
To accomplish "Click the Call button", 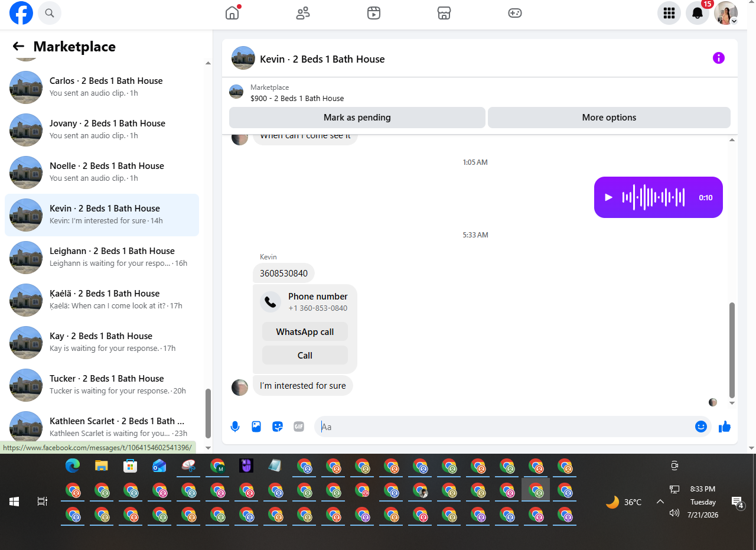I will (x=305, y=356).
